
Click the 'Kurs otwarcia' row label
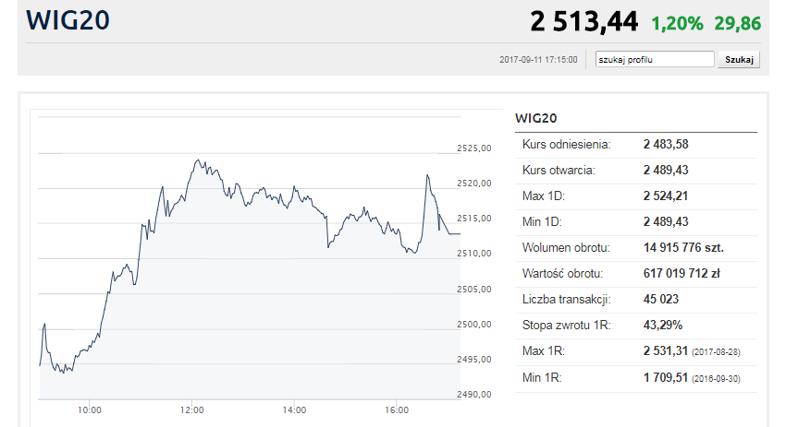(559, 170)
